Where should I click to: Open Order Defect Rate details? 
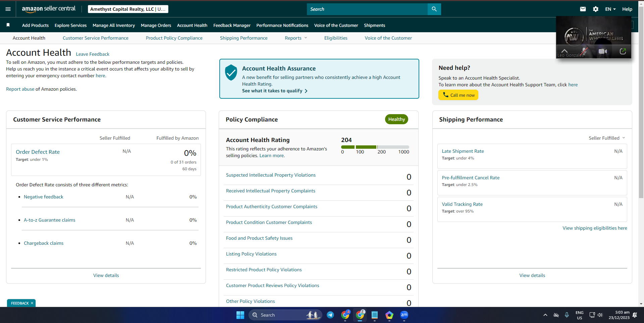point(38,152)
